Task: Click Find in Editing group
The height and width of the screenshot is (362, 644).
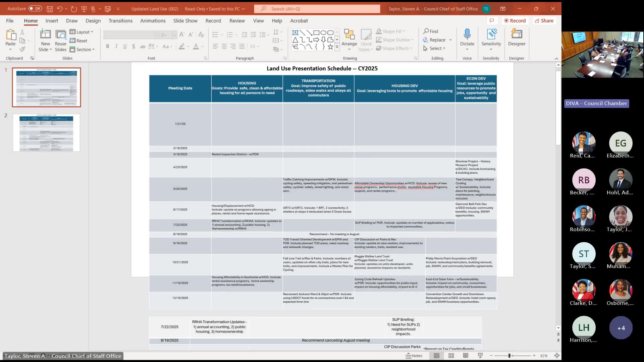Action: 431,31
